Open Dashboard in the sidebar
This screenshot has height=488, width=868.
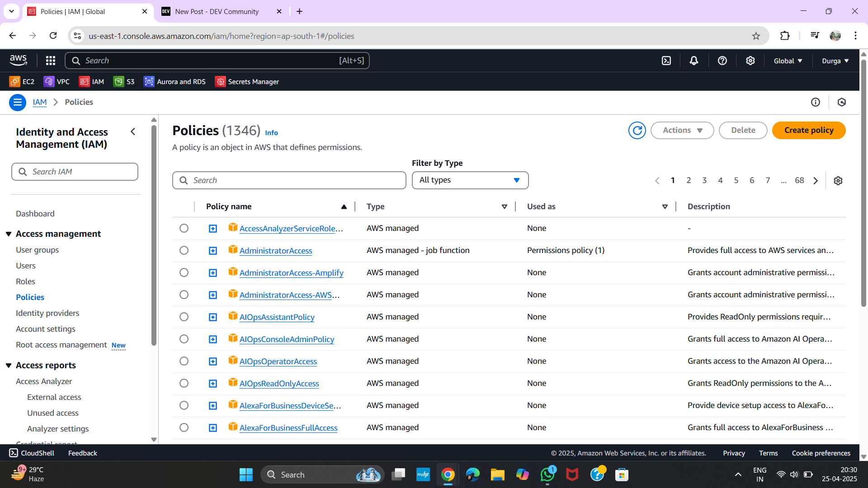[35, 214]
